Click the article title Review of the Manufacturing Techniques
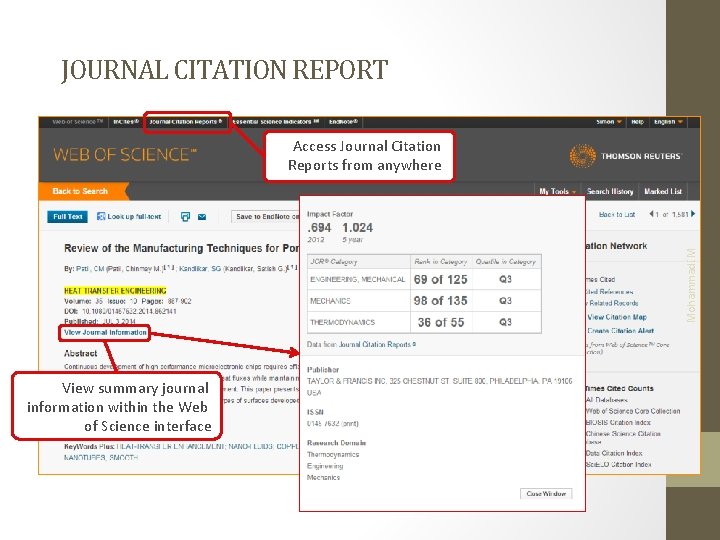 [181, 248]
